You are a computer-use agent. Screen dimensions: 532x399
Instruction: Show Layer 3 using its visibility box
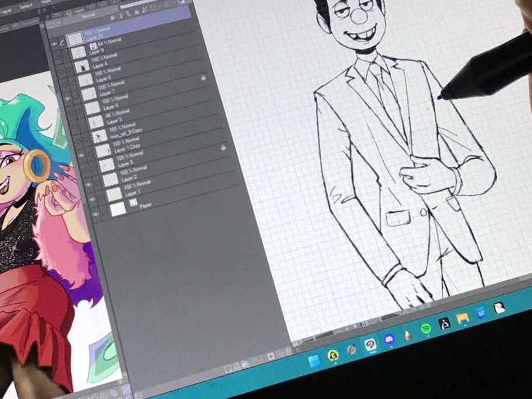tap(74, 127)
